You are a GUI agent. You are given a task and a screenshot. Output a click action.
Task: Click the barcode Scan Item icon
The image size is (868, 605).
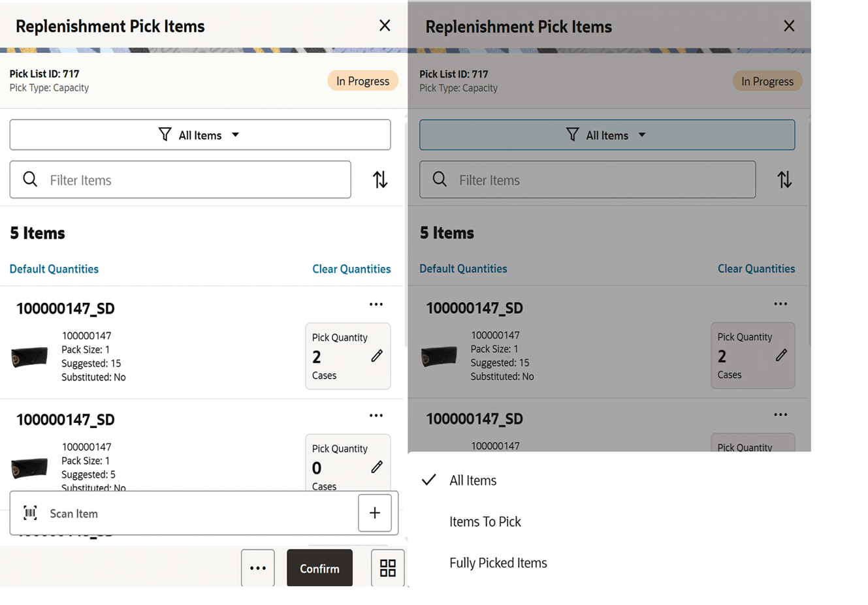29,513
